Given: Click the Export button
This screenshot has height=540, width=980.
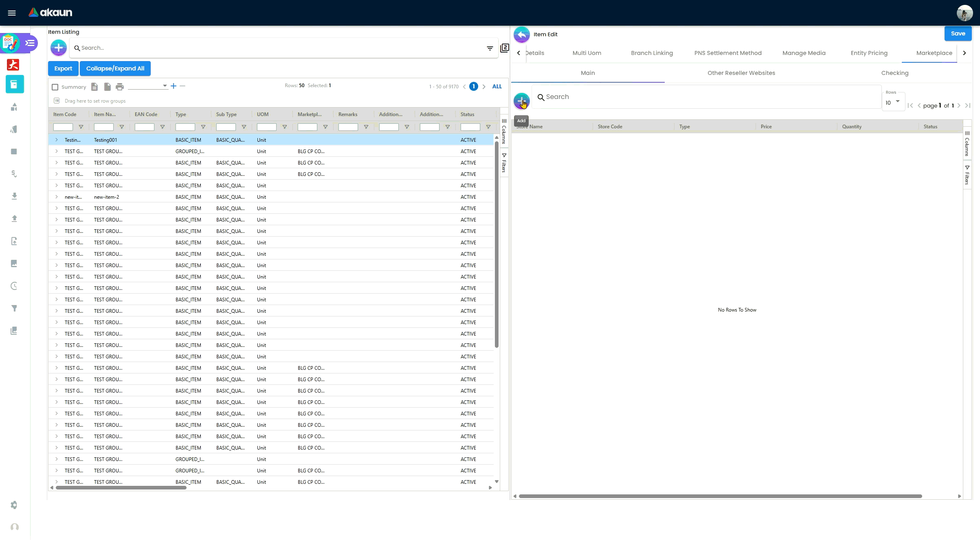Looking at the screenshot, I should click(x=63, y=68).
